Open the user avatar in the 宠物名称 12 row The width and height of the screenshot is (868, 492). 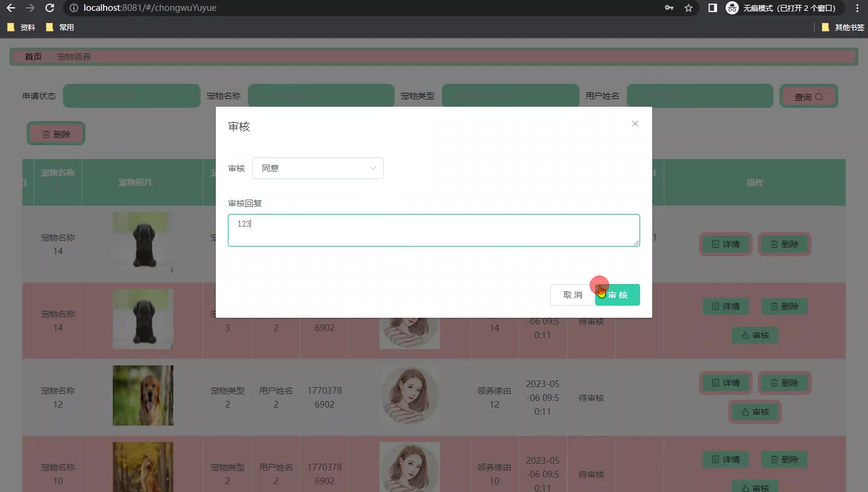[x=409, y=396]
